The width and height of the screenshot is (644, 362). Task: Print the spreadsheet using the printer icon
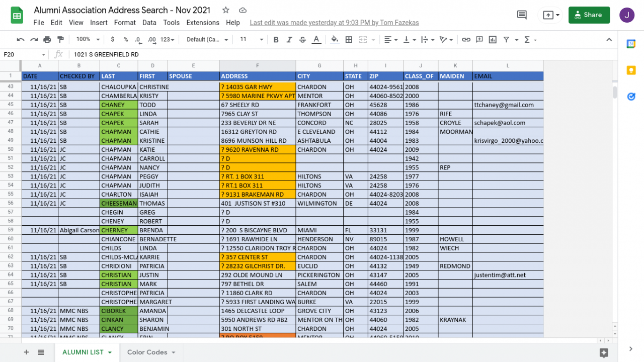[x=47, y=40]
